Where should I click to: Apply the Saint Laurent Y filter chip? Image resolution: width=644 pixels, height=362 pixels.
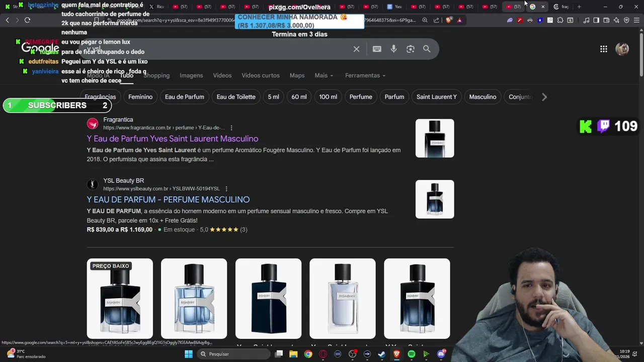coord(437,97)
